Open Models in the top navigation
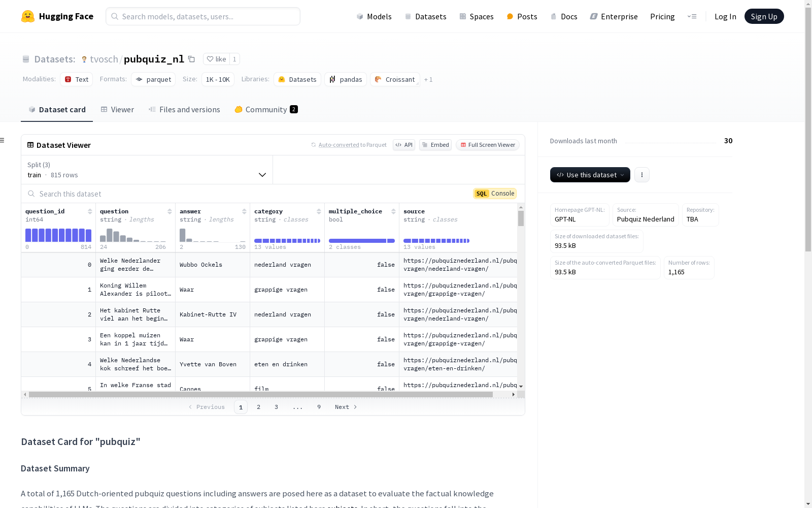Screen dimensions: 812x508 (374, 16)
